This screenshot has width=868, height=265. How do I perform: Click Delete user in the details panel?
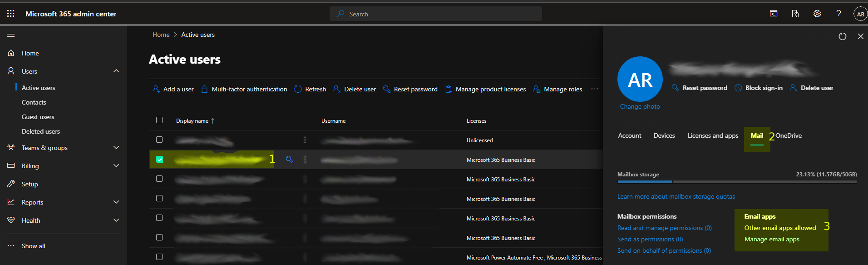812,88
